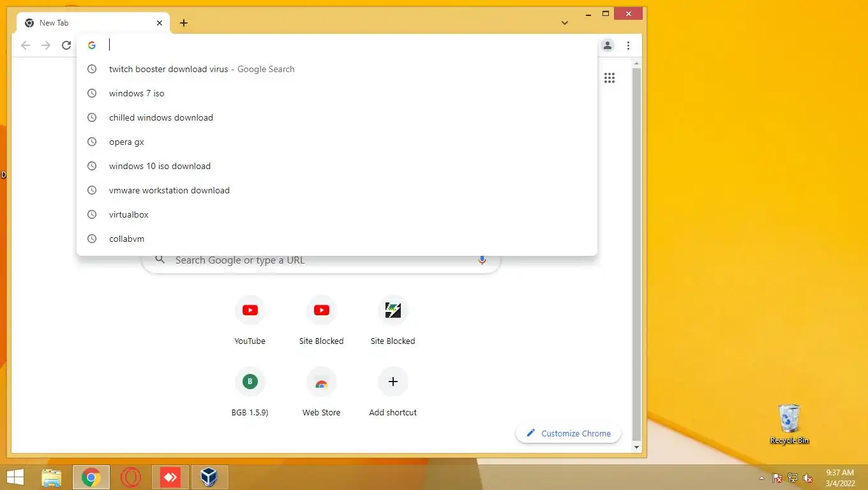Open the BGB 1.5.9) shortcut
The width and height of the screenshot is (868, 490).
[250, 393]
